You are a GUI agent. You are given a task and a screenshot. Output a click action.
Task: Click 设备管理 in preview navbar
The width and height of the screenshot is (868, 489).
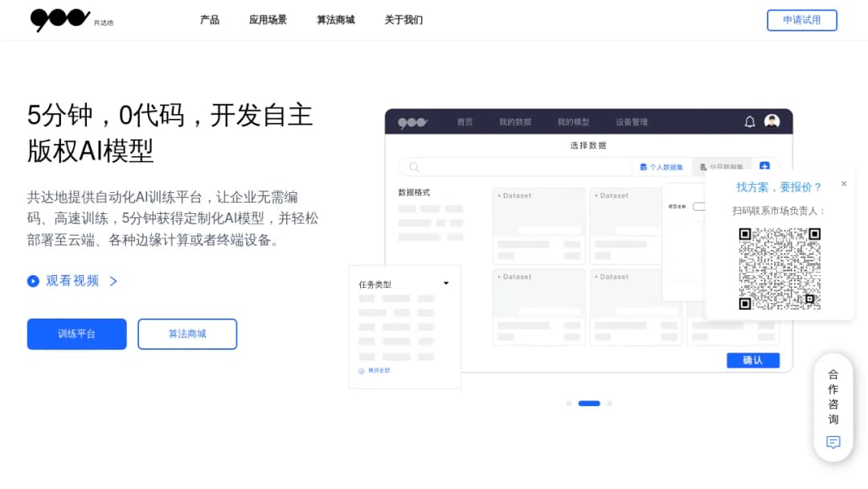coord(632,121)
